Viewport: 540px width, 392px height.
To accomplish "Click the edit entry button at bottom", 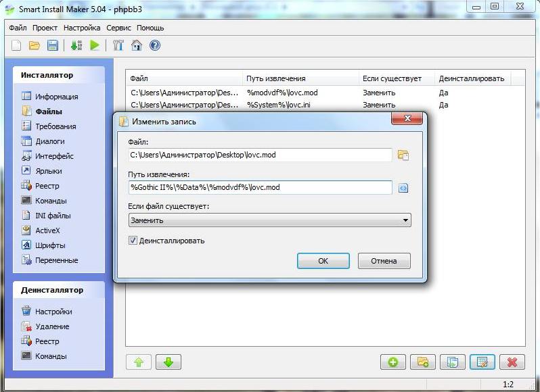I will tap(482, 362).
